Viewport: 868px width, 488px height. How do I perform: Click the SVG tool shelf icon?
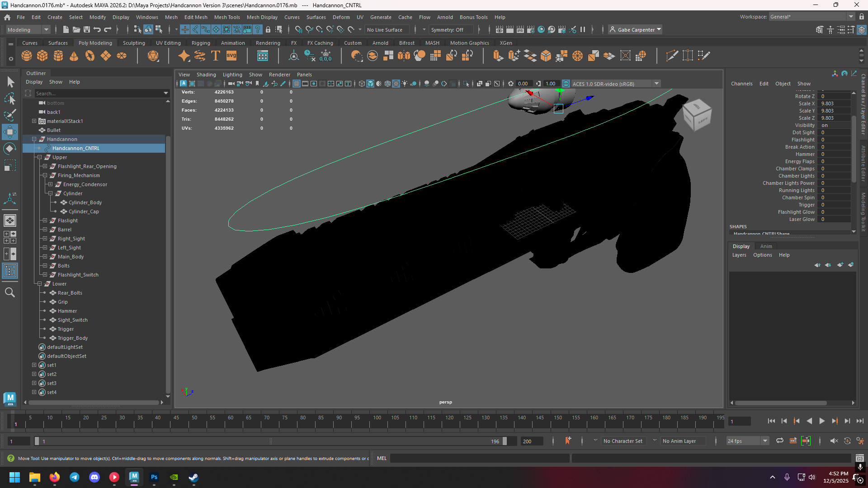tap(231, 56)
